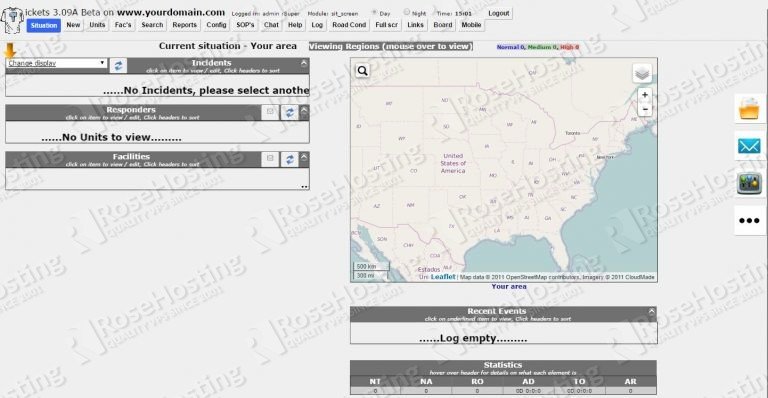This screenshot has width=768, height=398.
Task: Collapse the Incidents panel
Action: point(304,63)
